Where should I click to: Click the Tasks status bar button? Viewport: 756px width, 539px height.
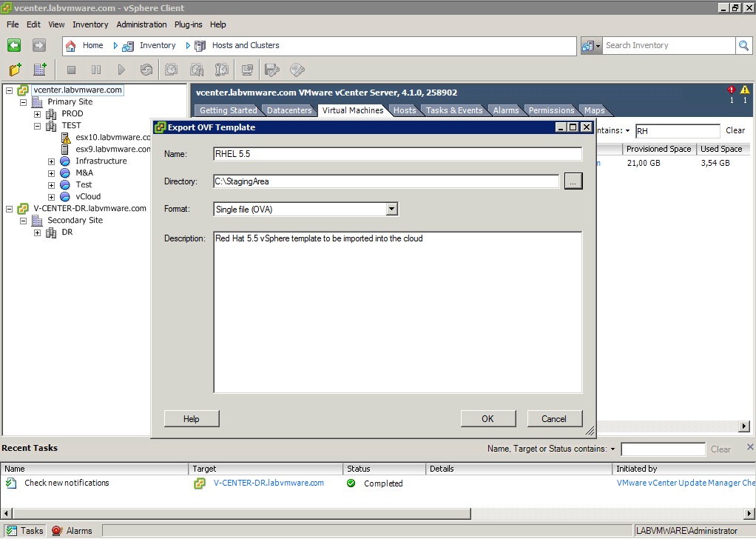[25, 531]
